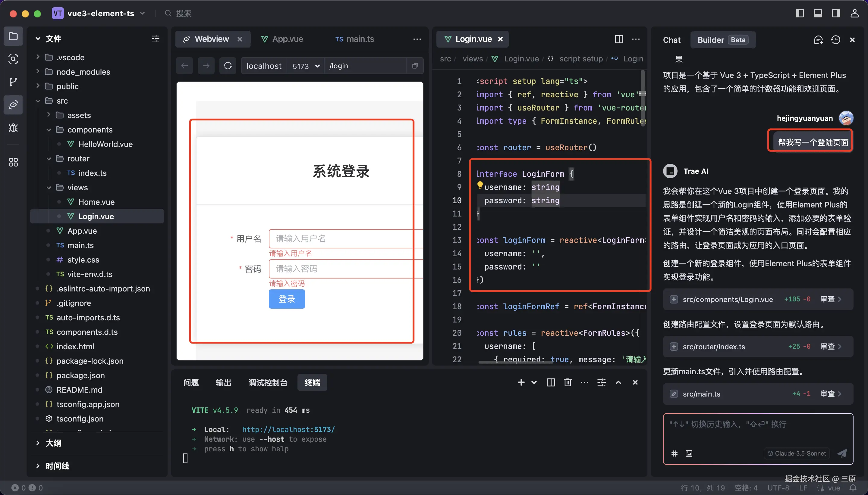Reload the Webview page with refresh icon
Image resolution: width=868 pixels, height=495 pixels.
(228, 66)
